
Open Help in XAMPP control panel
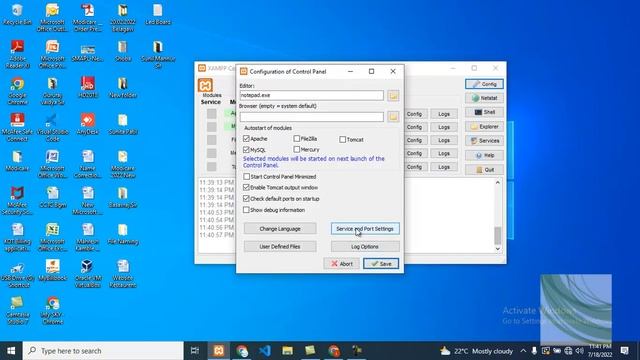(484, 155)
